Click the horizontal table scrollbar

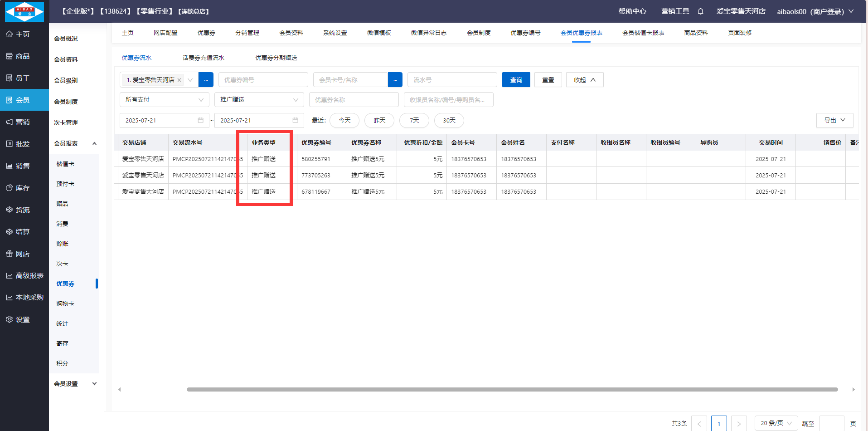click(x=512, y=389)
